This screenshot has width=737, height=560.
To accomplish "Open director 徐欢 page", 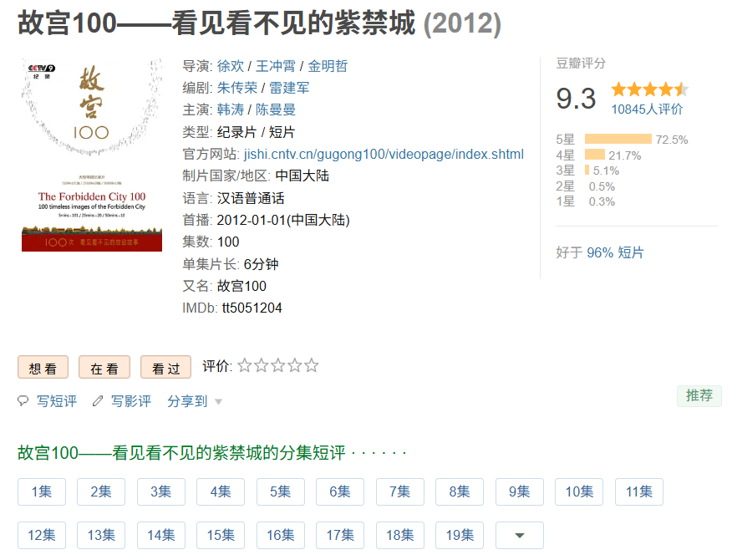I will pos(231,66).
